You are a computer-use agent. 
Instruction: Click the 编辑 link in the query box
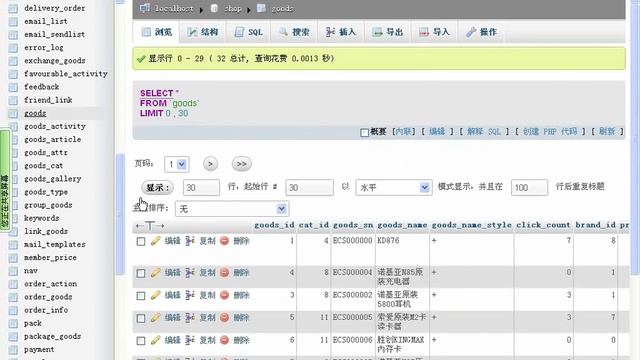point(437,131)
